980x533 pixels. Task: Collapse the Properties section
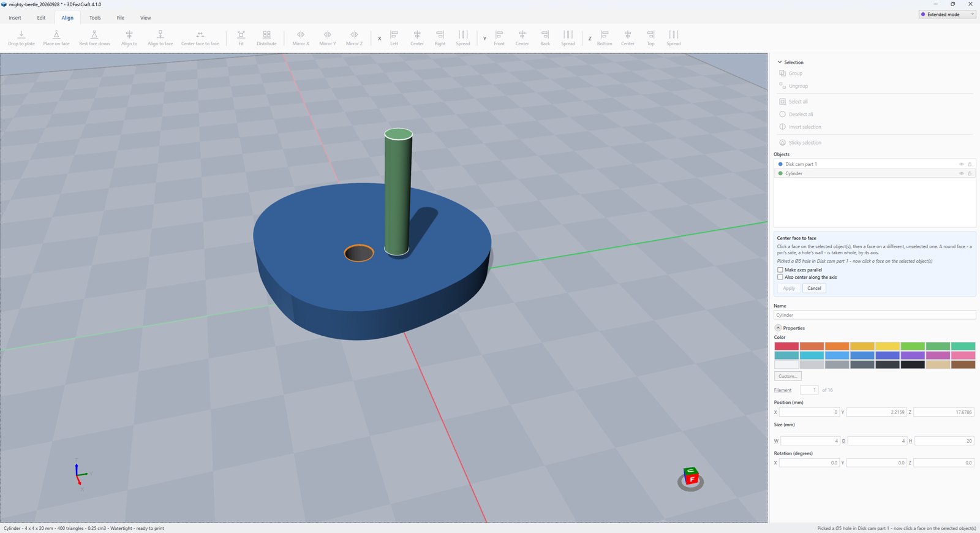[778, 328]
